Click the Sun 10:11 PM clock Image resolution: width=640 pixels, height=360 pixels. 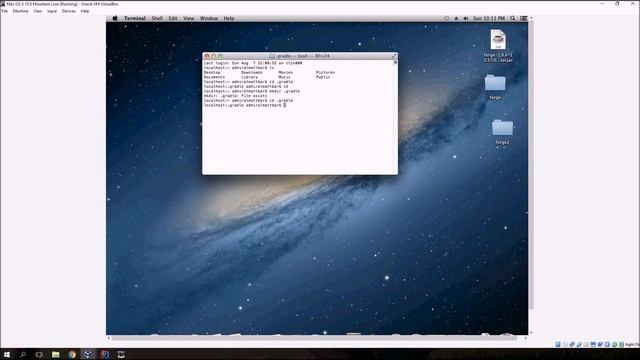click(x=489, y=18)
